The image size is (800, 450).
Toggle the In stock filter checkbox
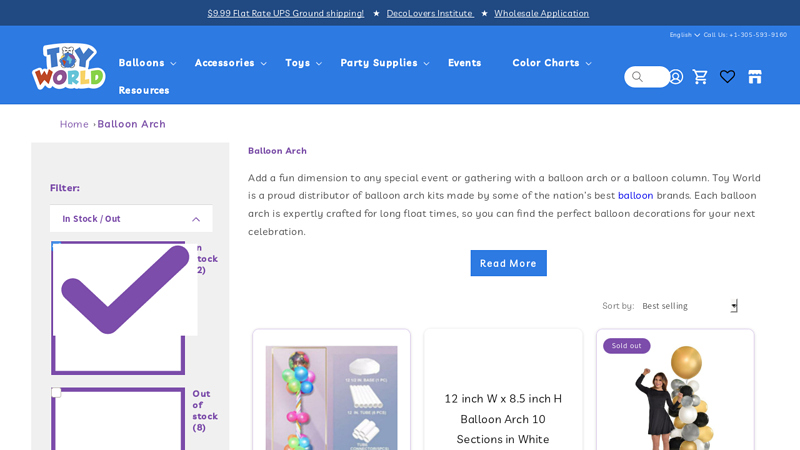(x=57, y=246)
